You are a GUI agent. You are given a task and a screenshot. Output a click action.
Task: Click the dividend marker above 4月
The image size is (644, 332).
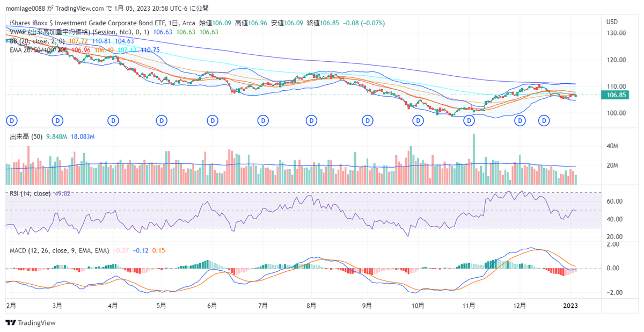pos(113,120)
